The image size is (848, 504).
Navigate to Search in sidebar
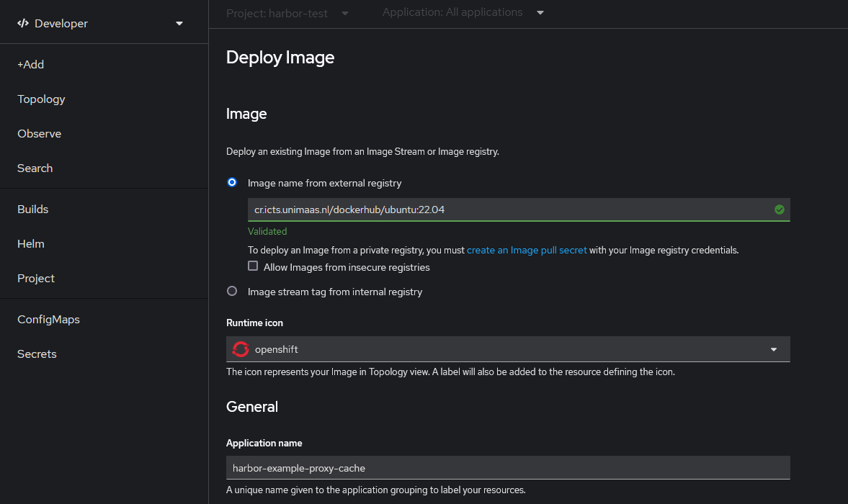click(x=35, y=168)
